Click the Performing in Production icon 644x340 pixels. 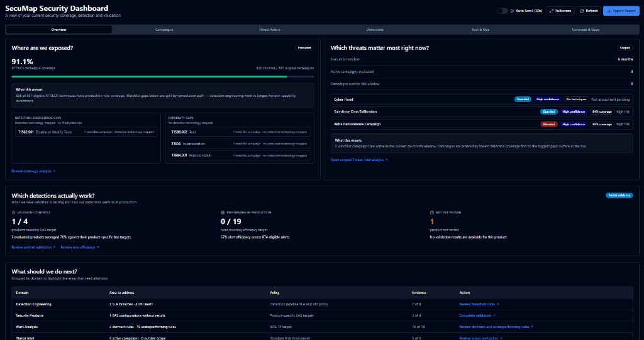point(223,213)
